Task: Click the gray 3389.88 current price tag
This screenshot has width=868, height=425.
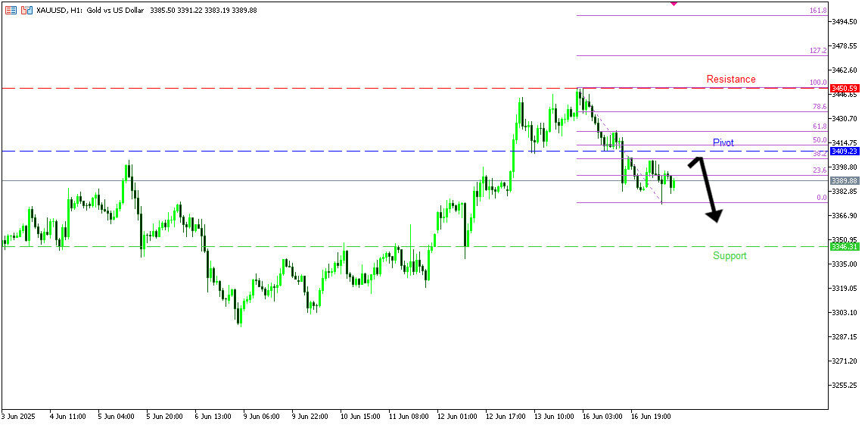Action: [x=845, y=181]
